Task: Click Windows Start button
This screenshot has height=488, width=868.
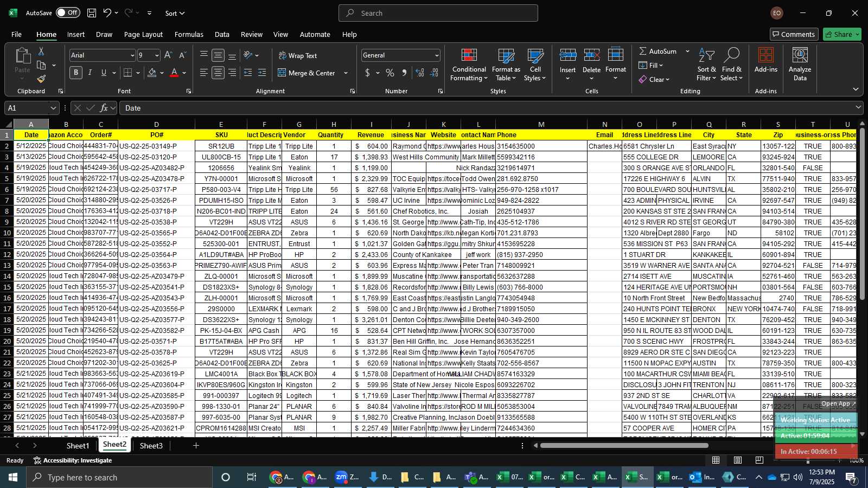Action: [x=13, y=477]
